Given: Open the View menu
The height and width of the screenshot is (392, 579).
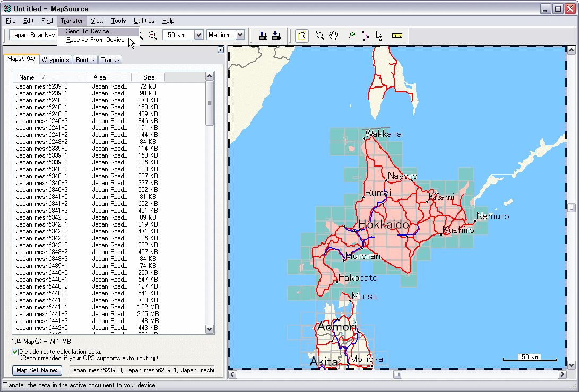Looking at the screenshot, I should [x=97, y=21].
